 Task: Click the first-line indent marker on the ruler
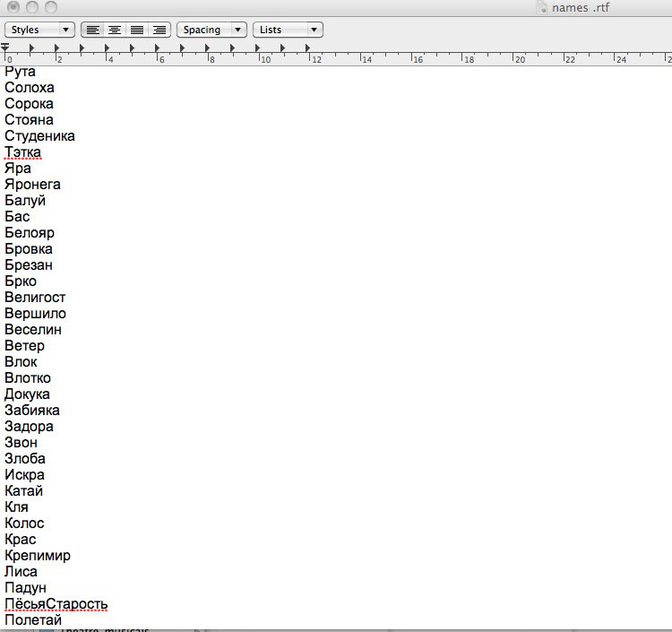[x=5, y=46]
